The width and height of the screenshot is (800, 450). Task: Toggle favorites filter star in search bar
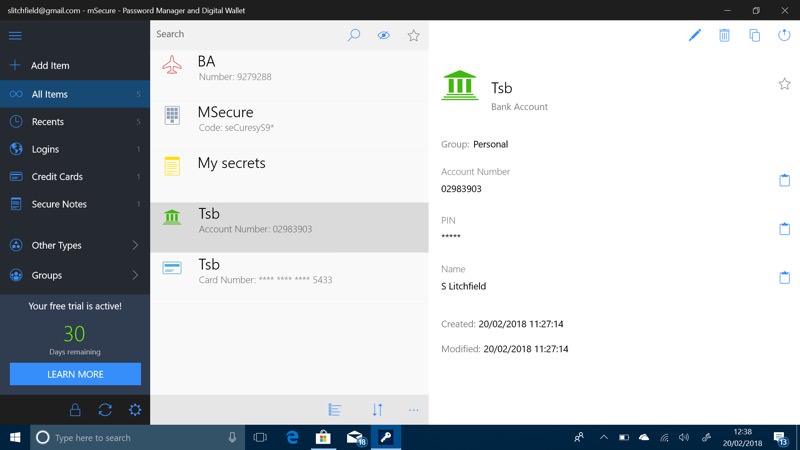(x=413, y=35)
